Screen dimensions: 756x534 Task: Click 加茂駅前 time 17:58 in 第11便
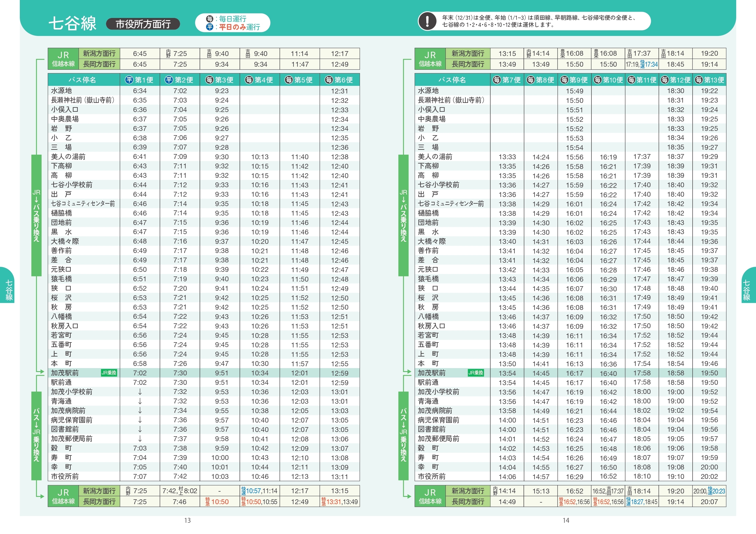coord(642,373)
